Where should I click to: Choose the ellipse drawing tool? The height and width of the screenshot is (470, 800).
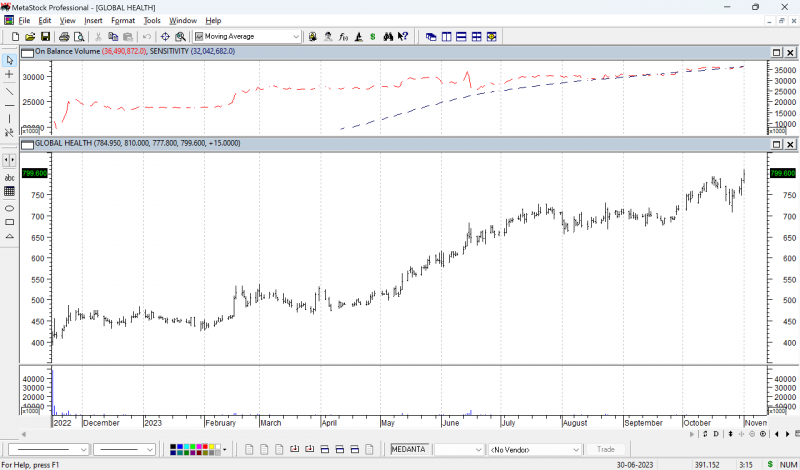pyautogui.click(x=9, y=207)
